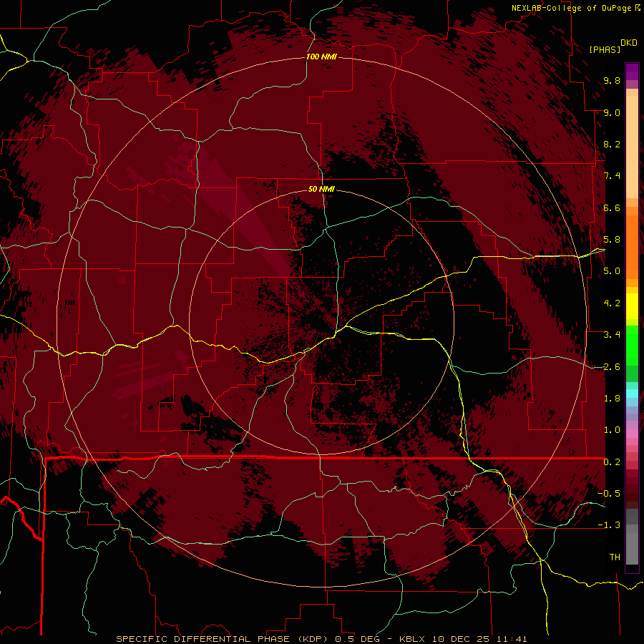
Task: Click the DKD units label
Action: click(x=629, y=43)
